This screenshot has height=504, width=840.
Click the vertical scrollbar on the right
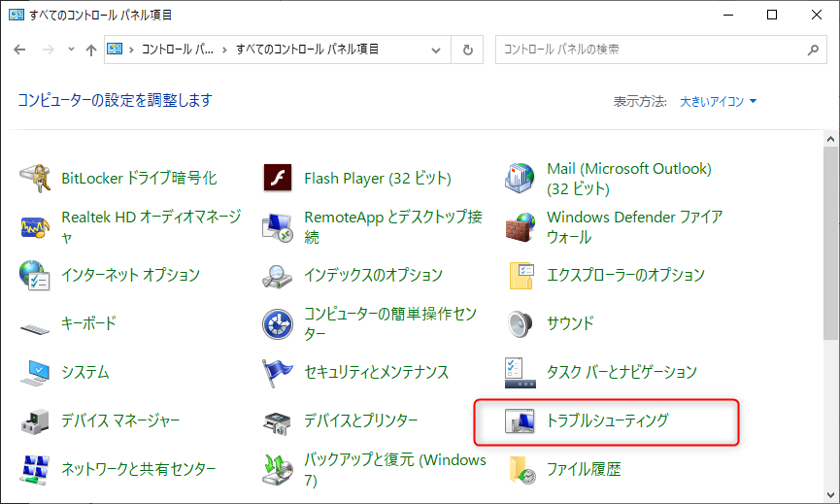click(831, 243)
